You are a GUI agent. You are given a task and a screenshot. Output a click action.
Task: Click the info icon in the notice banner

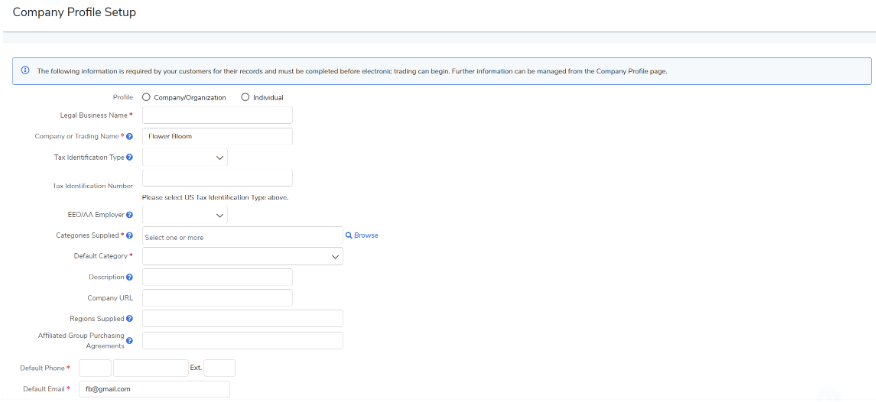coord(25,71)
